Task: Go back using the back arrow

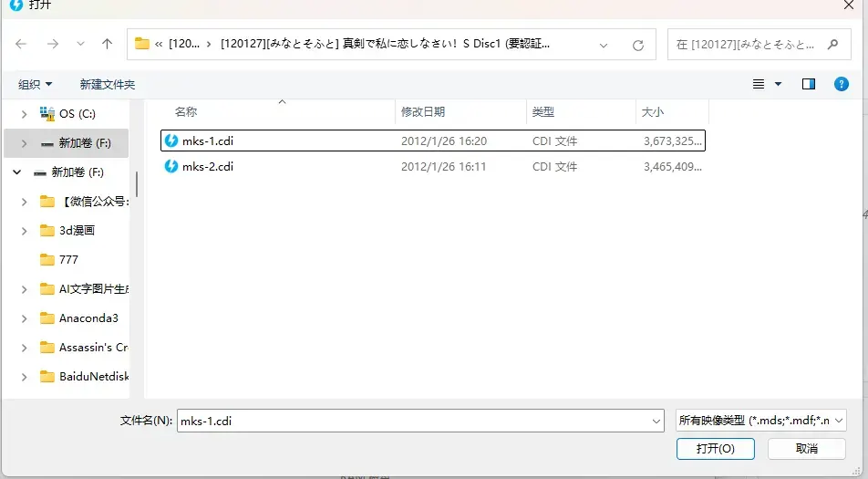Action: (x=21, y=44)
